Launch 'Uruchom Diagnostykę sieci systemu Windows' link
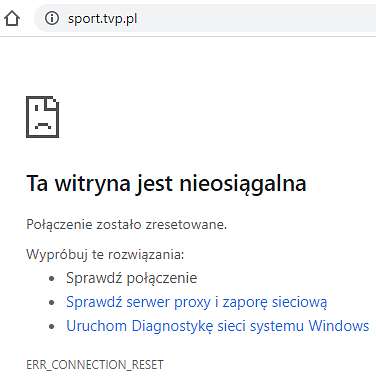Screen dimensions: 376x379 pyautogui.click(x=218, y=326)
